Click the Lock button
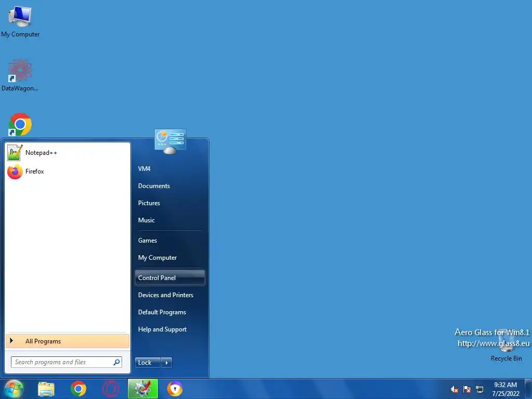 [x=148, y=363]
